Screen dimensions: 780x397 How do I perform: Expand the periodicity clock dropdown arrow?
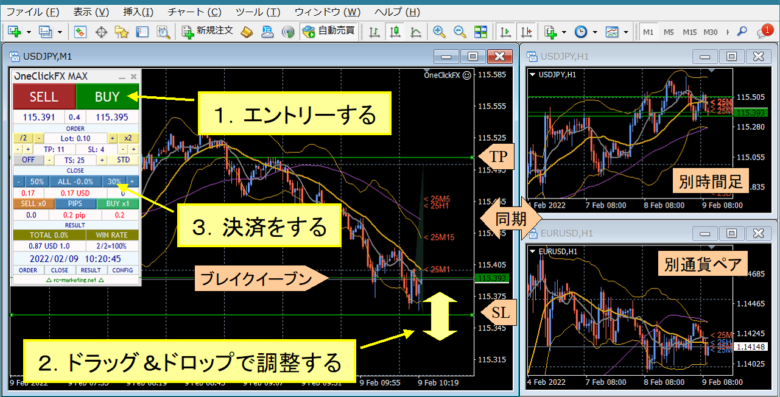click(x=595, y=32)
